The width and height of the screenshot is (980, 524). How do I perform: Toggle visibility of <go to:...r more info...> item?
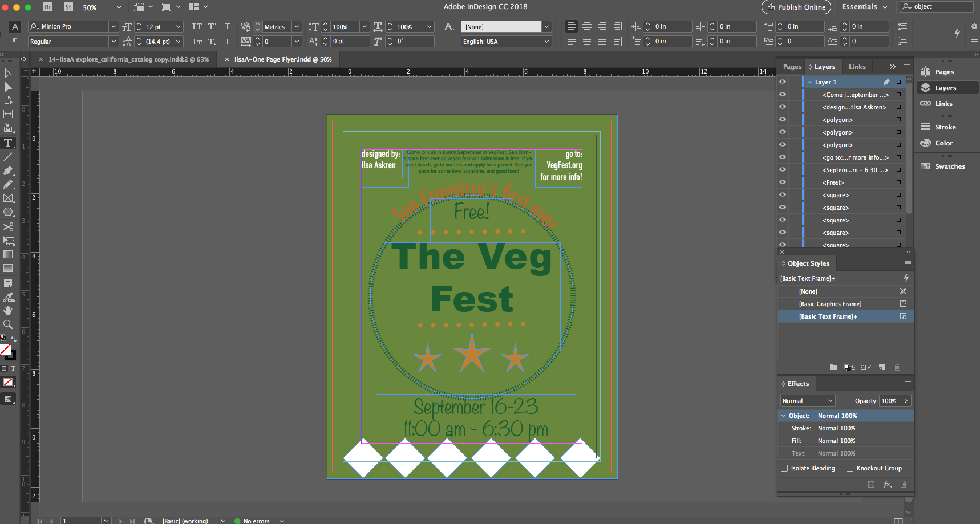(783, 157)
